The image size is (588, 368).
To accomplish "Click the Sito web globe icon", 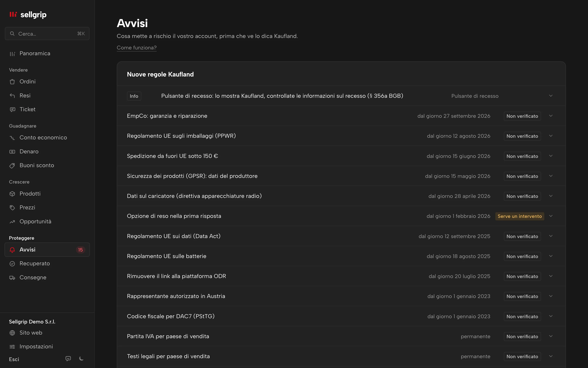I will click(x=12, y=333).
